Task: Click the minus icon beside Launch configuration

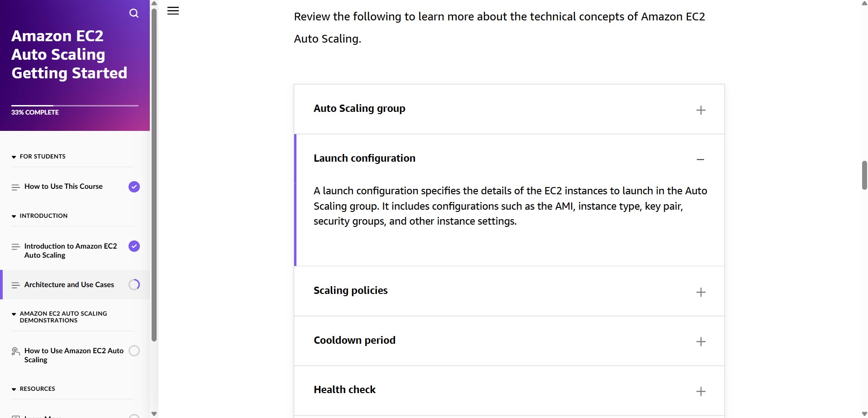Action: pos(700,159)
